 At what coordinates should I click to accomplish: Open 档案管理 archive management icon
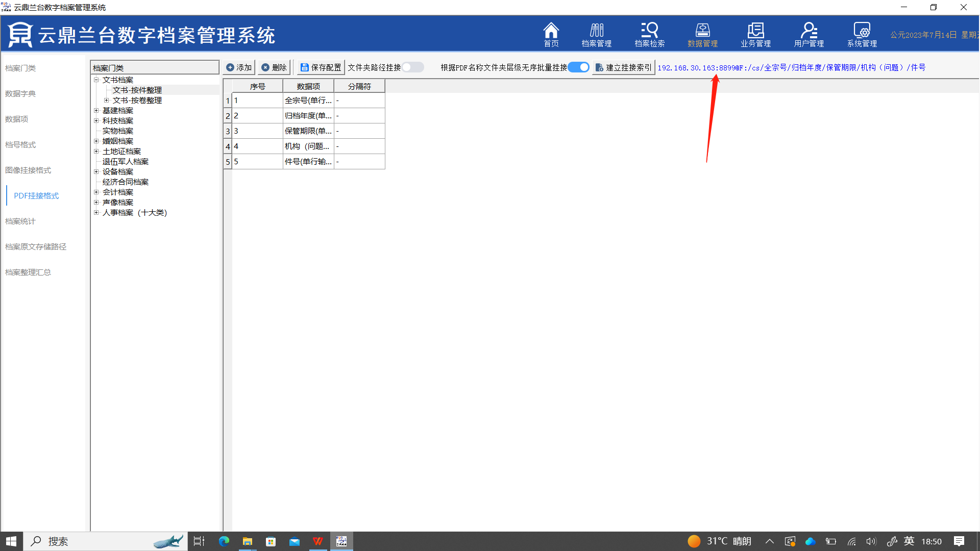click(596, 34)
